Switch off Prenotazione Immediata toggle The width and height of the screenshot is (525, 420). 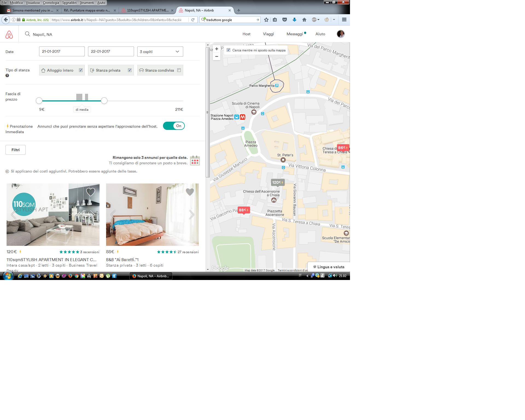[x=174, y=126]
